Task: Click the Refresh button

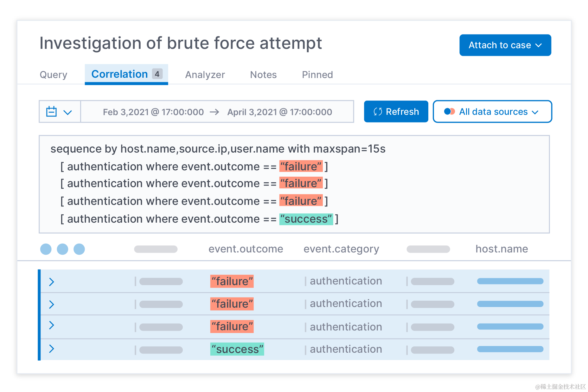Action: click(x=396, y=112)
